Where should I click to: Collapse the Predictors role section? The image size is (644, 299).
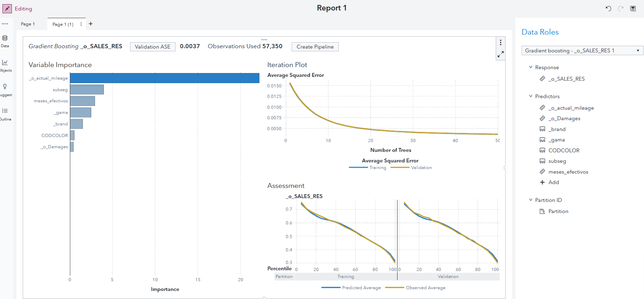tap(531, 96)
